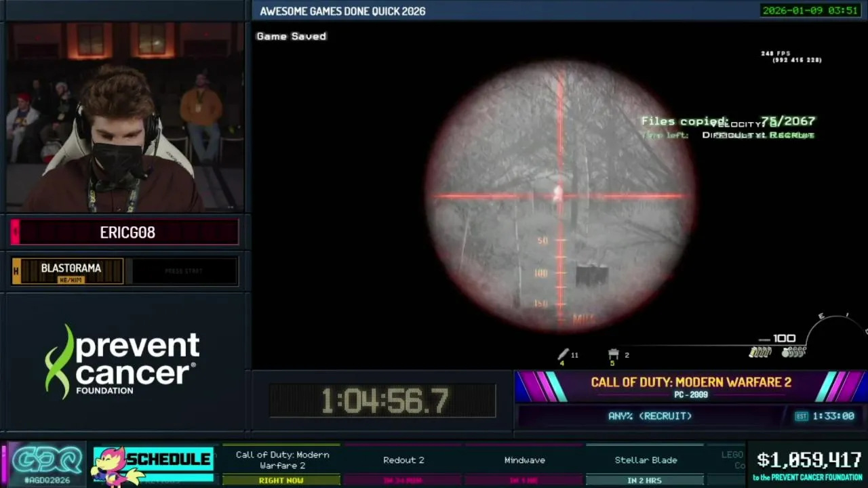868x488 pixels.
Task: Click the webcam feed of the runner
Action: click(x=125, y=117)
